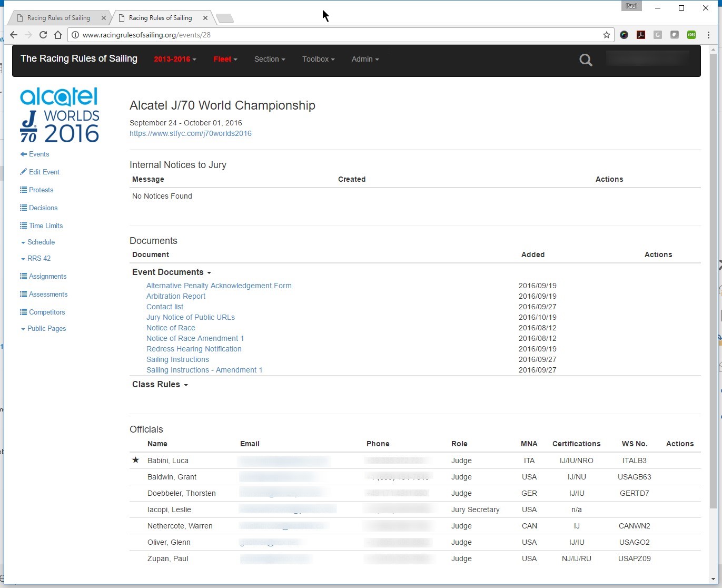Close the first Racing Rules of Sailing tab
The image size is (722, 588).
click(x=104, y=18)
